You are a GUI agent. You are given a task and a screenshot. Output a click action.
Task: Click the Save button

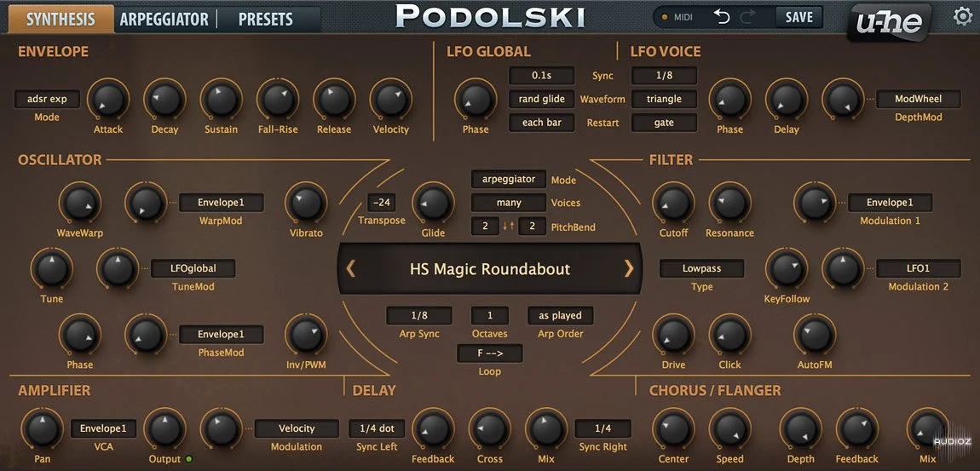coord(798,18)
